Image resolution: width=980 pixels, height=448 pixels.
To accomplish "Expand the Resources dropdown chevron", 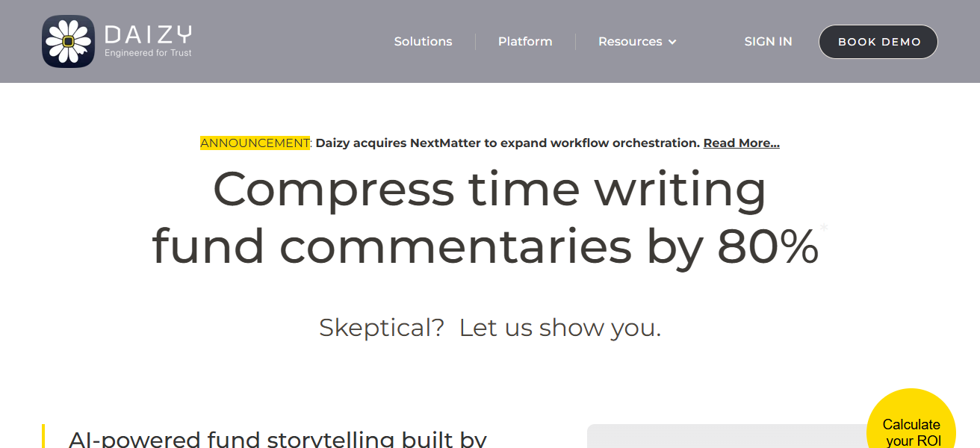I will (x=672, y=42).
